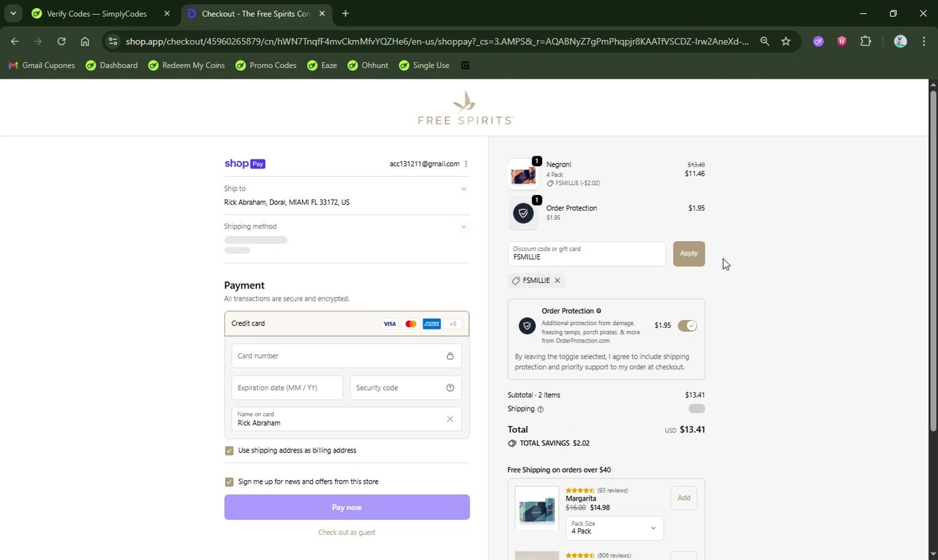The image size is (938, 560).
Task: Open the Promo Codes bookmark
Action: point(266,66)
